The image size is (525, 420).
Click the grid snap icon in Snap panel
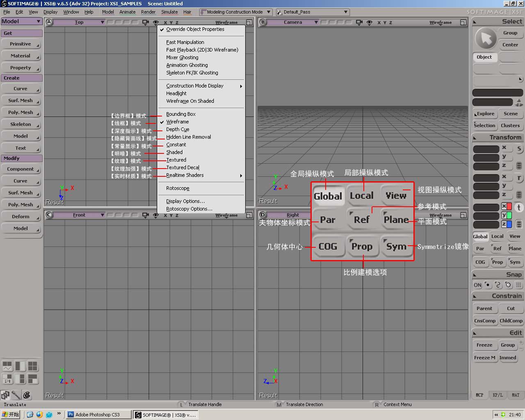pos(519,285)
